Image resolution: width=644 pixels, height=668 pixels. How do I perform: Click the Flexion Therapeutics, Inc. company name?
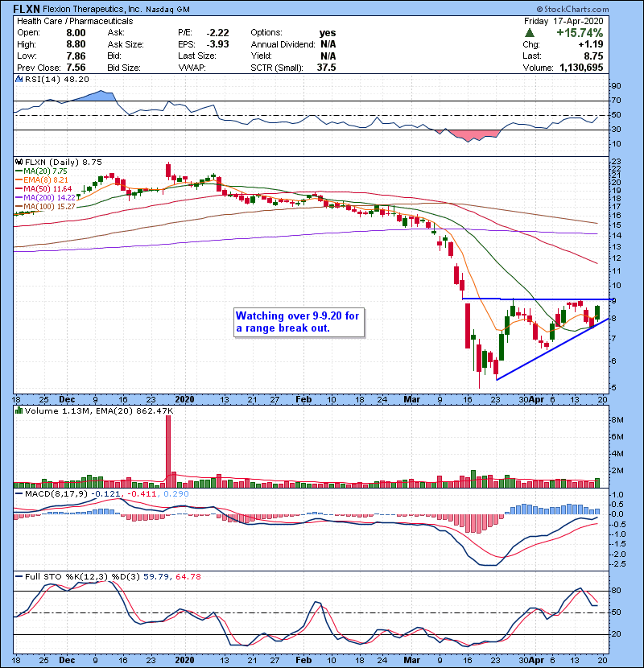[x=92, y=9]
